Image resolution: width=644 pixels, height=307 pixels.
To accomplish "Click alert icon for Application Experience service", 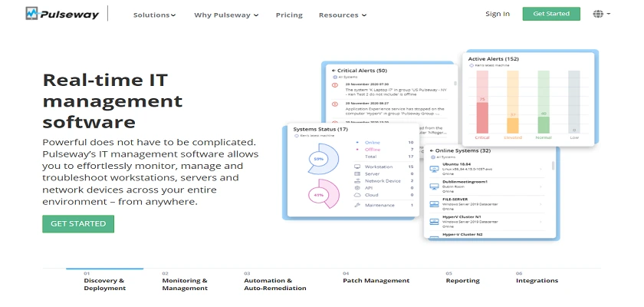I will pyautogui.click(x=335, y=104).
